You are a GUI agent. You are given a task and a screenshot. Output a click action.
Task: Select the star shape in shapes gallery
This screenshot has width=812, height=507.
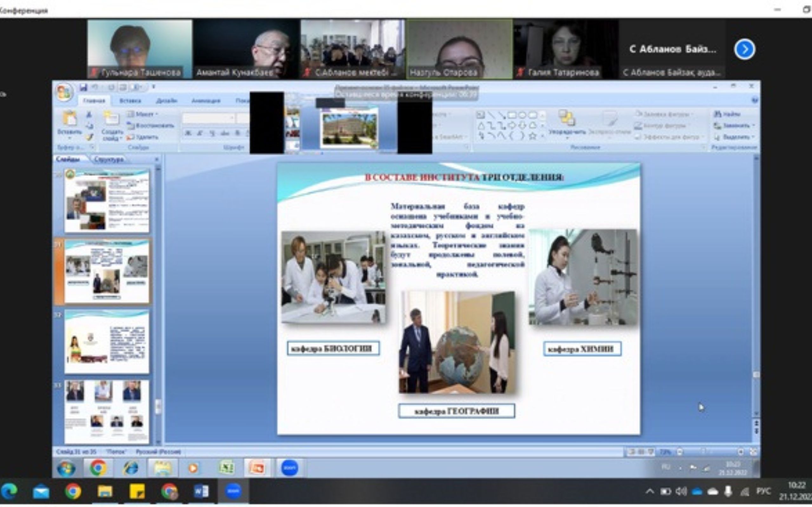click(533, 136)
